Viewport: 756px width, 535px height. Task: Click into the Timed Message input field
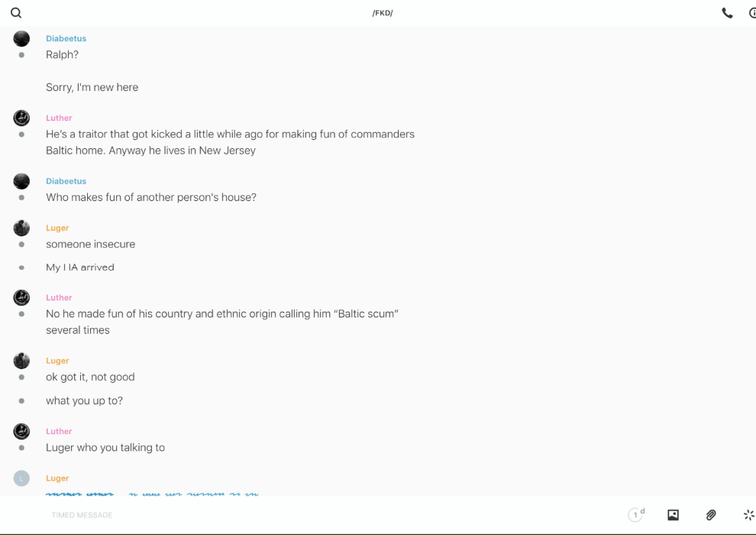click(305, 515)
